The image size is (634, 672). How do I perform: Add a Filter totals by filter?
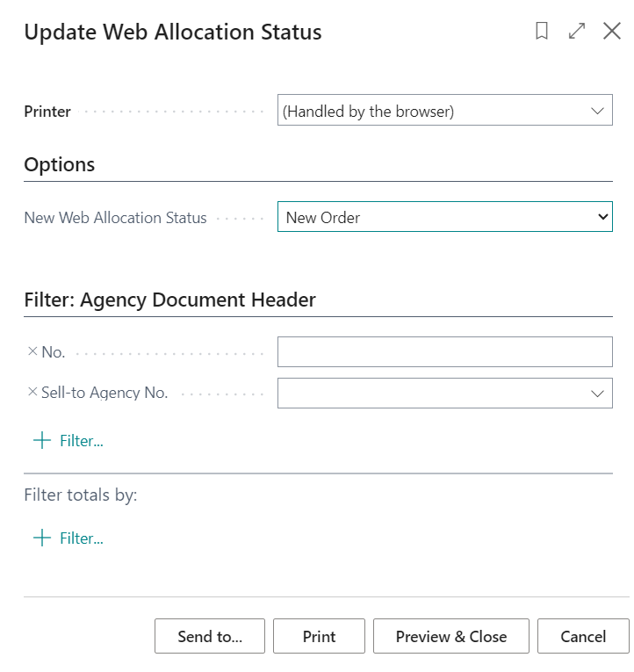tap(81, 538)
